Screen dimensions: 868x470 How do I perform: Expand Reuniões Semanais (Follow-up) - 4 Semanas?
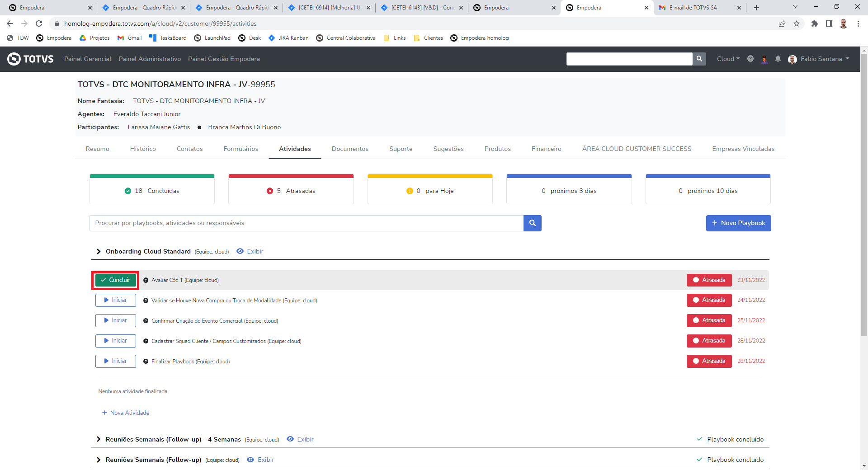coord(99,439)
